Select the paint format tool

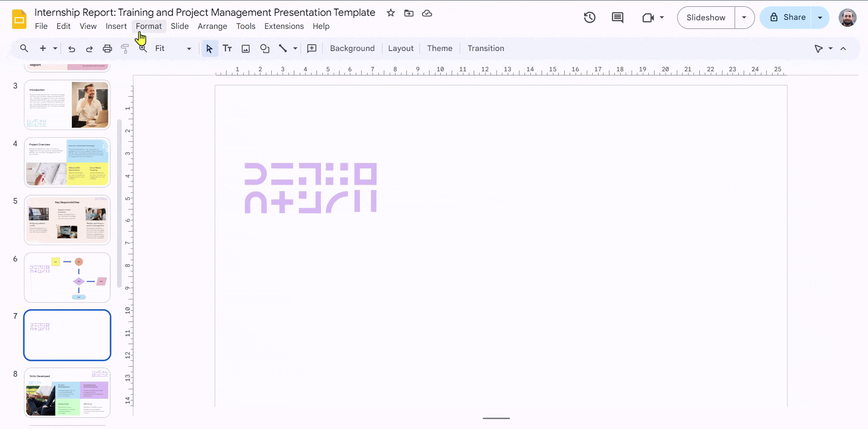pos(125,48)
